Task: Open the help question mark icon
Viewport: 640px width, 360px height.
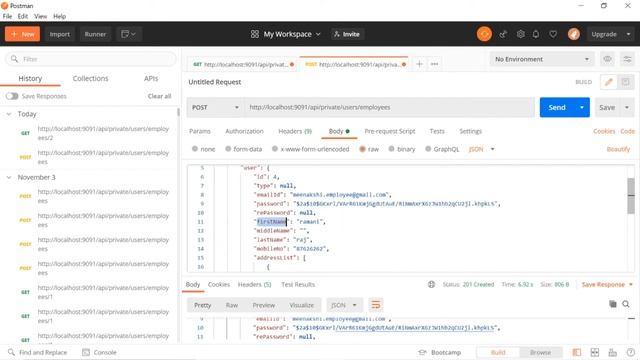Action: [x=631, y=352]
